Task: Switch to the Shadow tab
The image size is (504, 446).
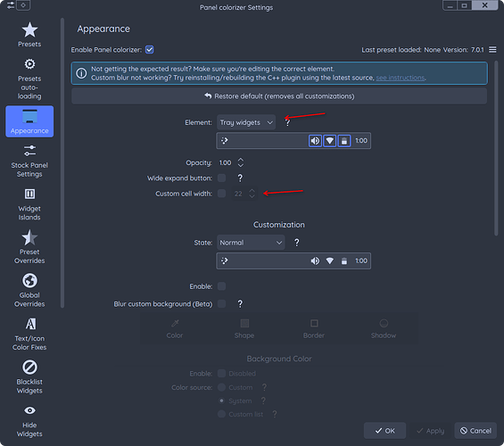Action: tap(384, 329)
